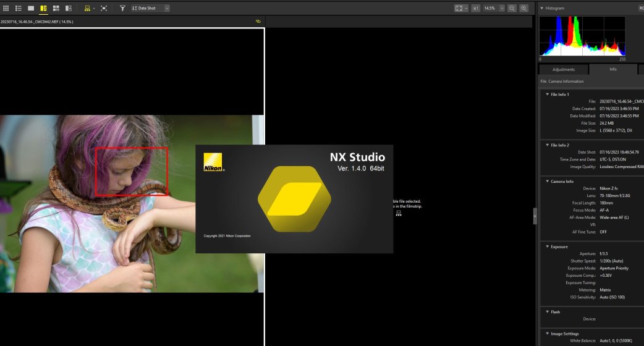
Task: Open filmstrip layout options arrow
Action: (x=94, y=8)
